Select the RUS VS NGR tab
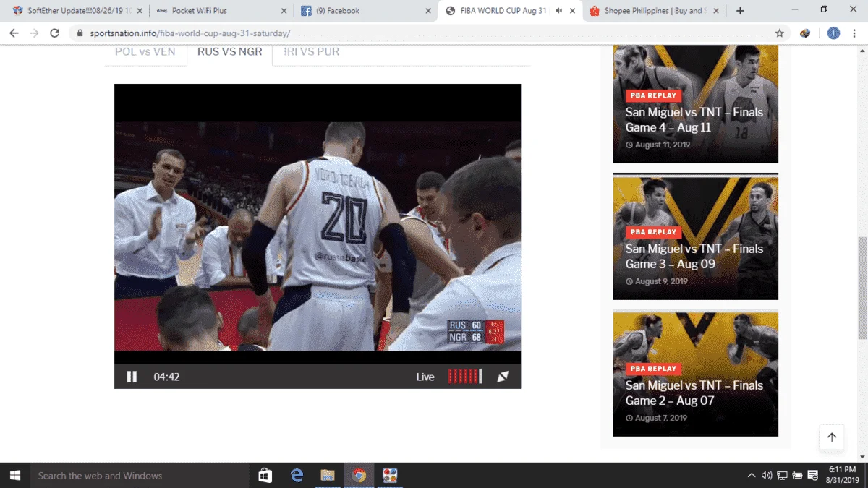This screenshot has height=488, width=868. pyautogui.click(x=229, y=52)
